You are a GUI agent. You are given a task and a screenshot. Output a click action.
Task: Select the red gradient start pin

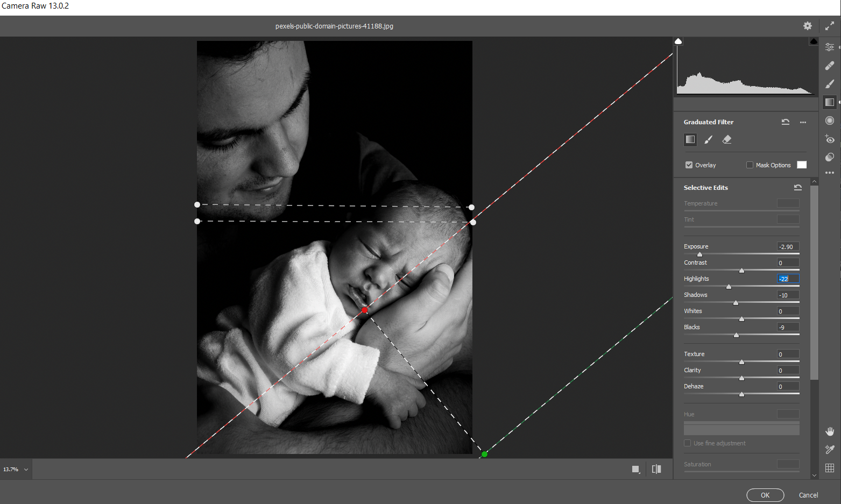click(365, 310)
